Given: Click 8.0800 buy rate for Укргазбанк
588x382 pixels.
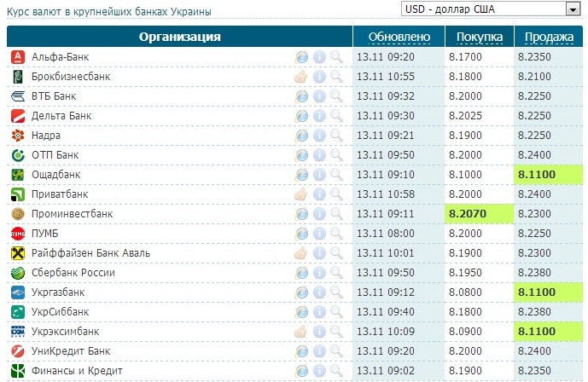Looking at the screenshot, I should 465,292.
